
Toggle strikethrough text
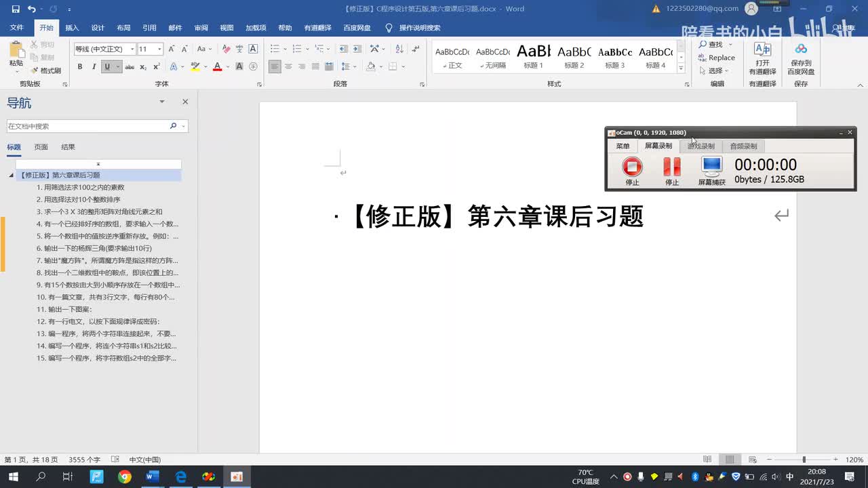point(130,66)
